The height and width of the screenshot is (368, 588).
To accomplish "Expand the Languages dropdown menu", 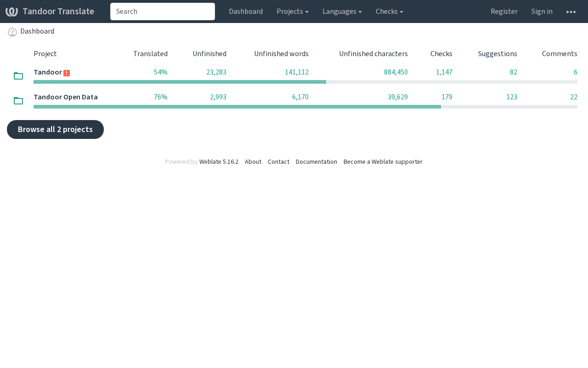I will pyautogui.click(x=342, y=11).
